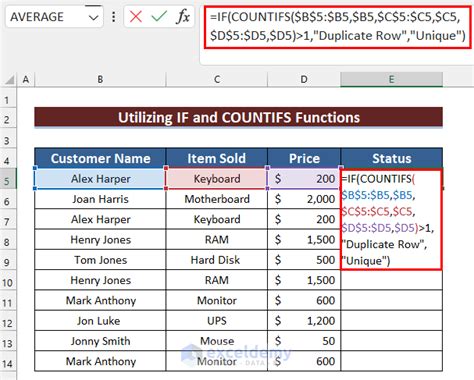Select the 'Mark Anthony' cell in row 14

pyautogui.click(x=100, y=361)
